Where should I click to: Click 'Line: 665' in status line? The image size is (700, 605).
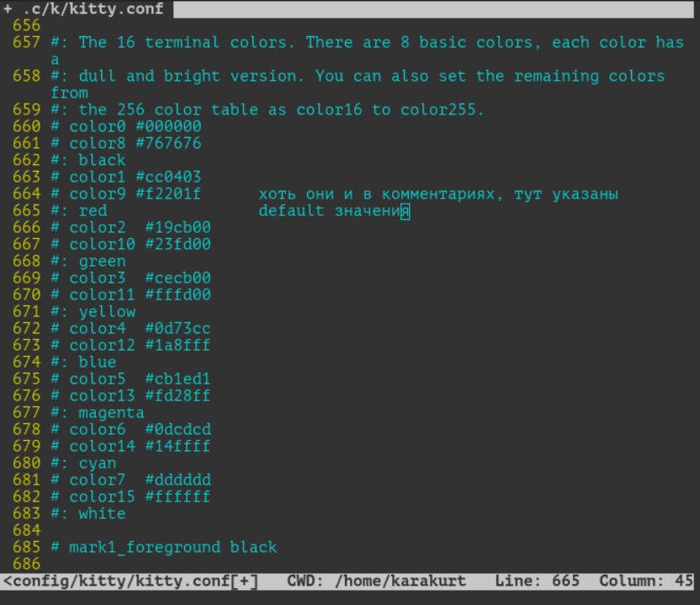click(x=537, y=581)
